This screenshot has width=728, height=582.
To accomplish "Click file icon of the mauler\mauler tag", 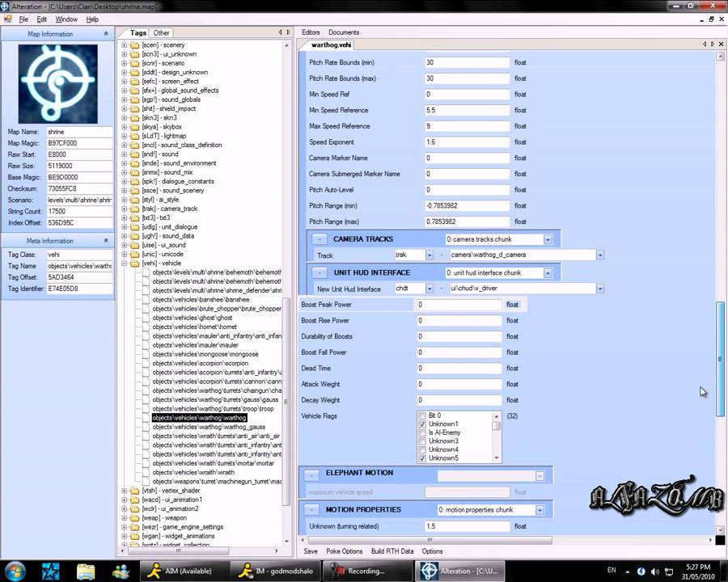I will 146,345.
